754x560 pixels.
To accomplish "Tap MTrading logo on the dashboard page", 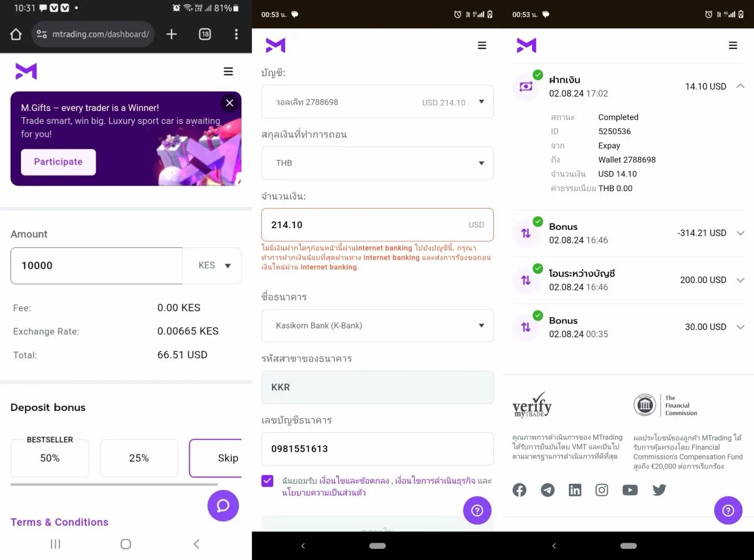I will click(x=26, y=71).
